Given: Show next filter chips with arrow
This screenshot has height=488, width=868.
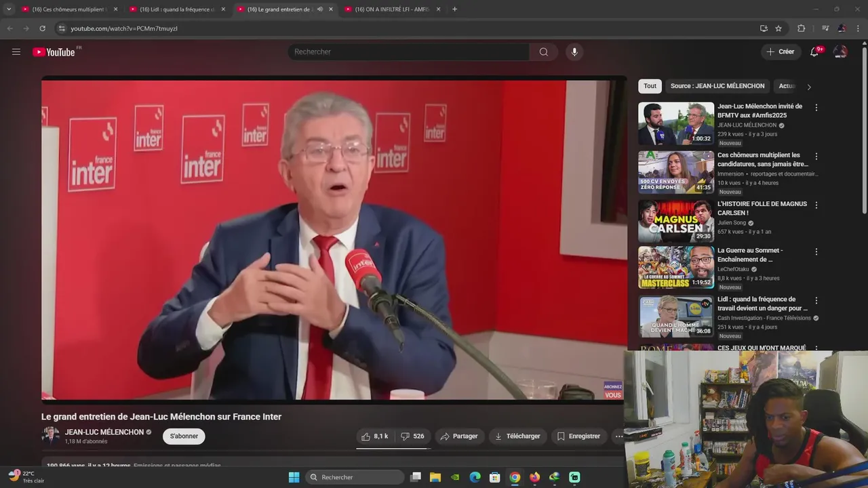Looking at the screenshot, I should [808, 87].
